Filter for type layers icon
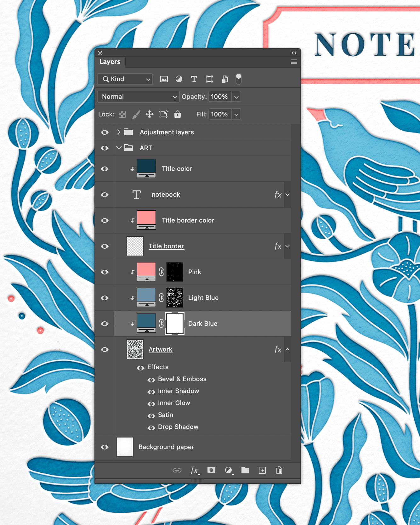 [x=194, y=79]
